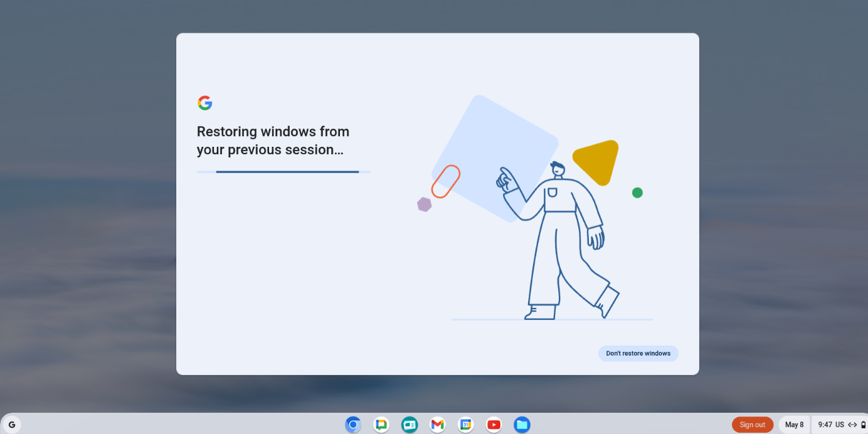The image size is (868, 434).
Task: Open YouTube from the shelf
Action: (494, 425)
